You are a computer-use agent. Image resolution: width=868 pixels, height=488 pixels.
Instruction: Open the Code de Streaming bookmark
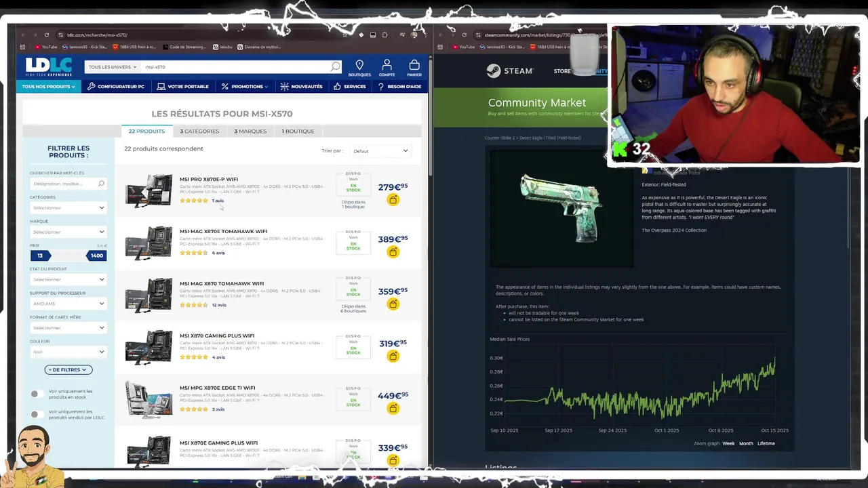[183, 47]
